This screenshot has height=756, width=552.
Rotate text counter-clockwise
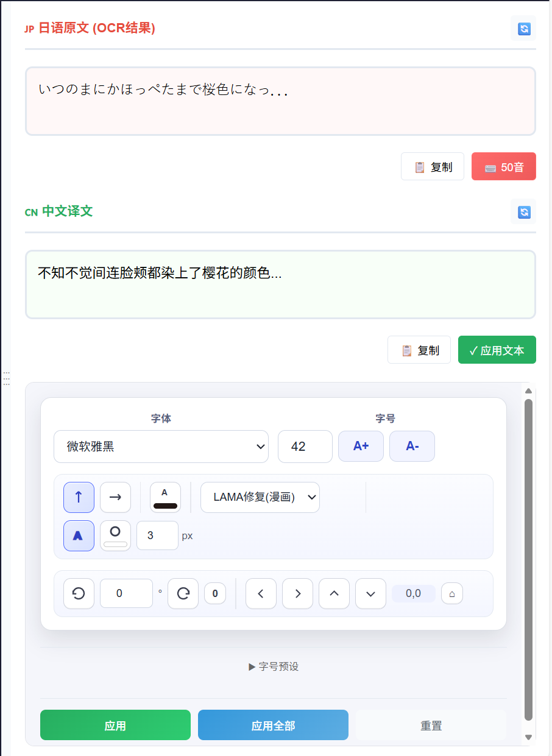(x=79, y=593)
